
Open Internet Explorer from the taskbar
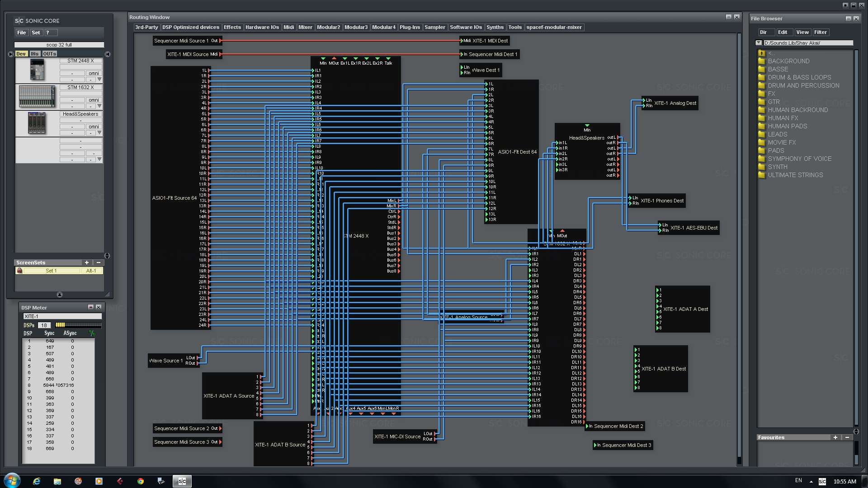pos(37,481)
